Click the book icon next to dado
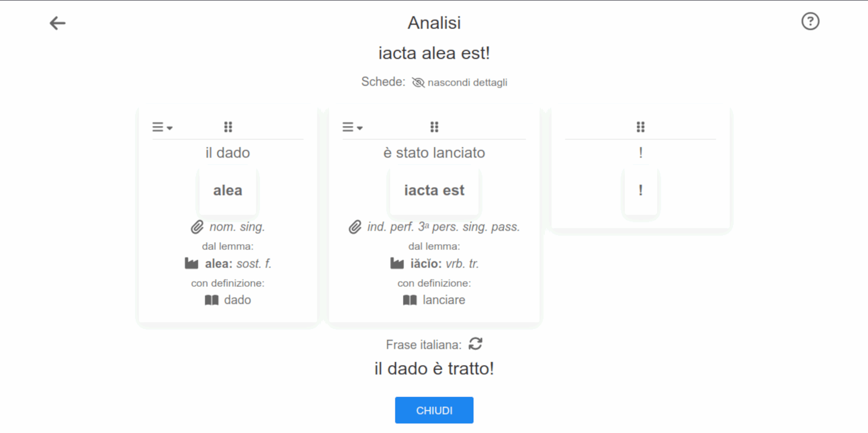 click(212, 300)
